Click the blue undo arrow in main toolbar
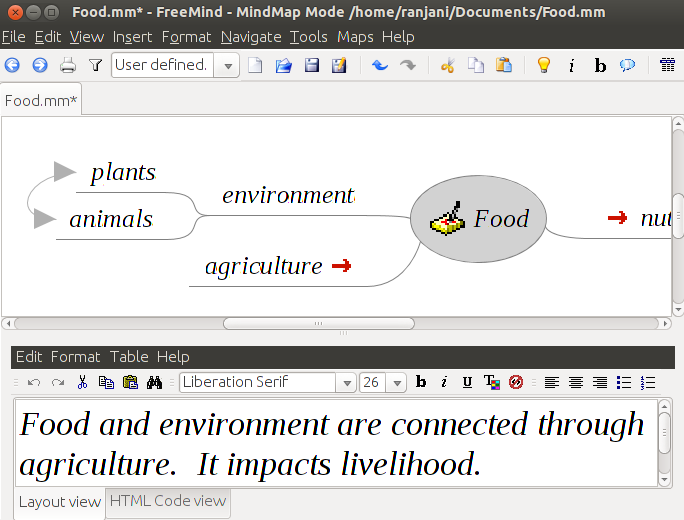The image size is (684, 520). (x=380, y=65)
